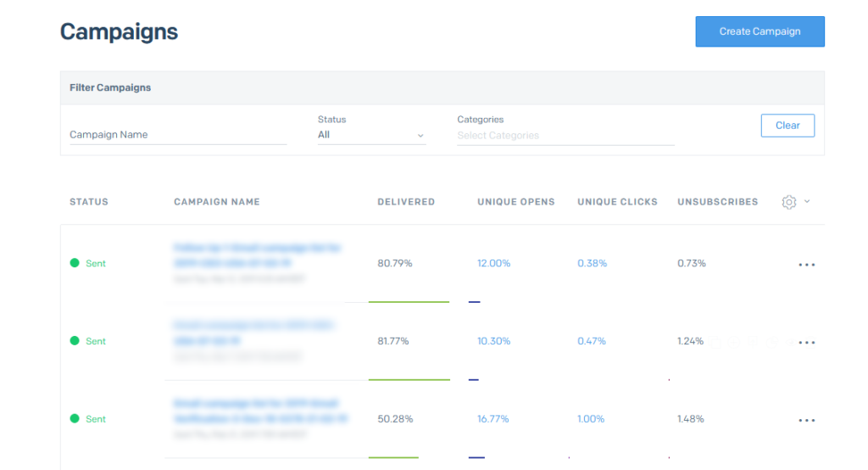
Task: Click the 0.73% unsubscribes value
Action: [692, 263]
